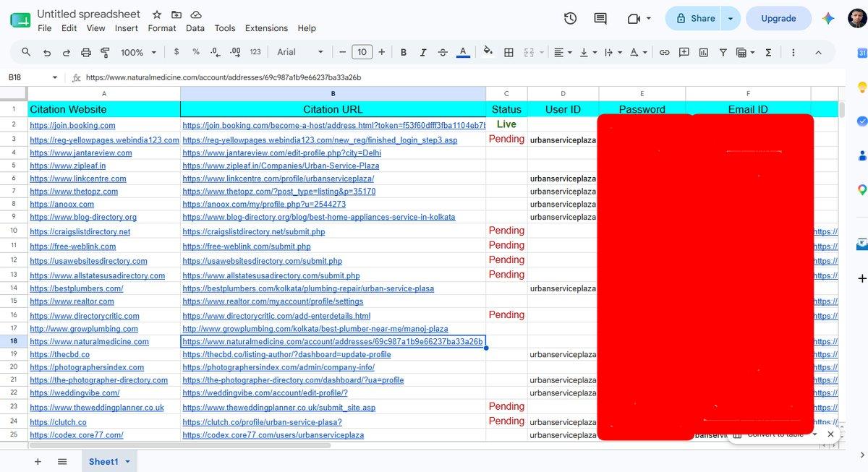Click the Upgrade button
Image resolution: width=868 pixels, height=472 pixels.
pyautogui.click(x=778, y=19)
